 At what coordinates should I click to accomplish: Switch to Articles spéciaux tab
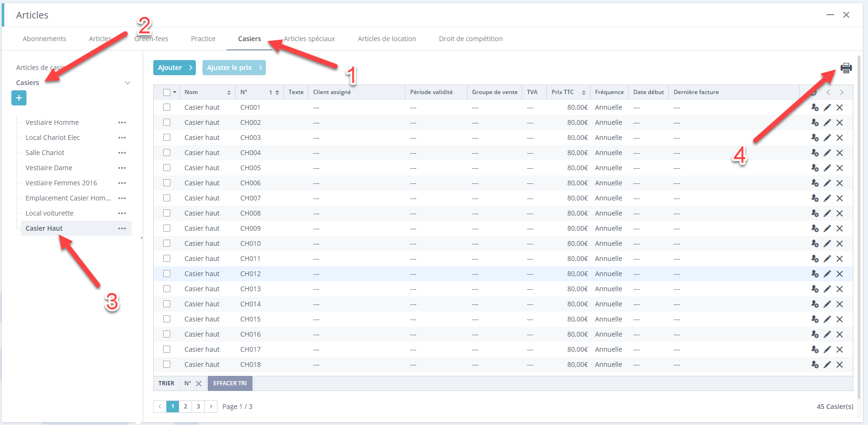(x=309, y=39)
